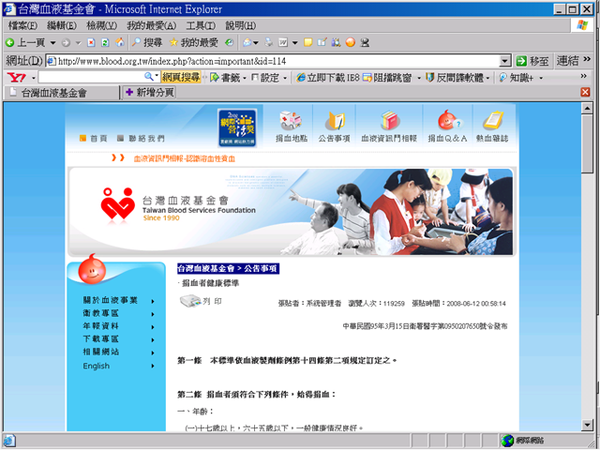Open 我的最愛 menu in menu bar

tap(152, 26)
